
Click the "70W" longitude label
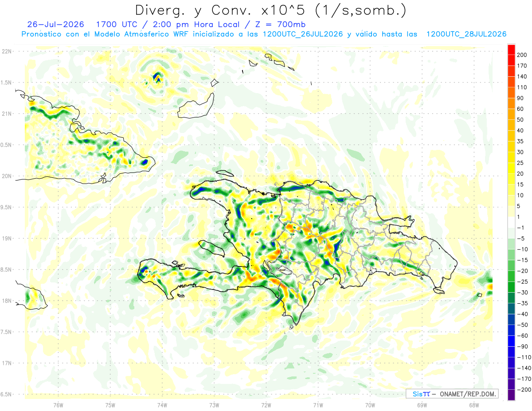(370, 405)
